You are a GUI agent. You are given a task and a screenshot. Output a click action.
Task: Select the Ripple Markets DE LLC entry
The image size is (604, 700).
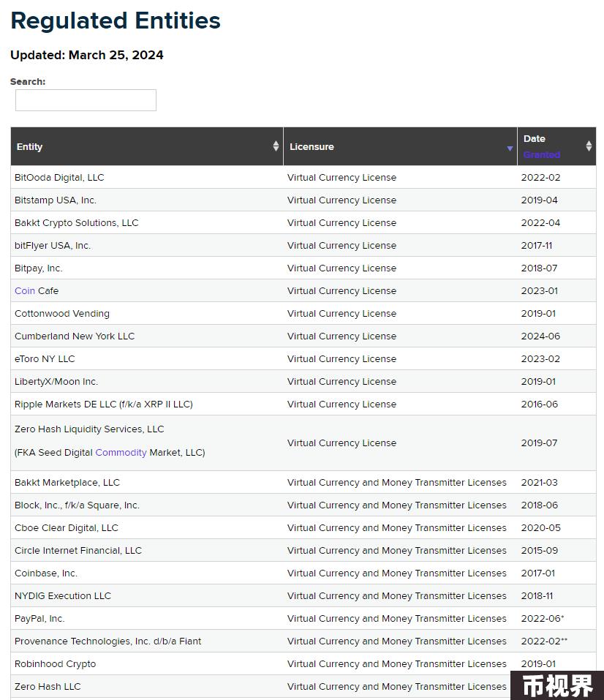(x=104, y=404)
